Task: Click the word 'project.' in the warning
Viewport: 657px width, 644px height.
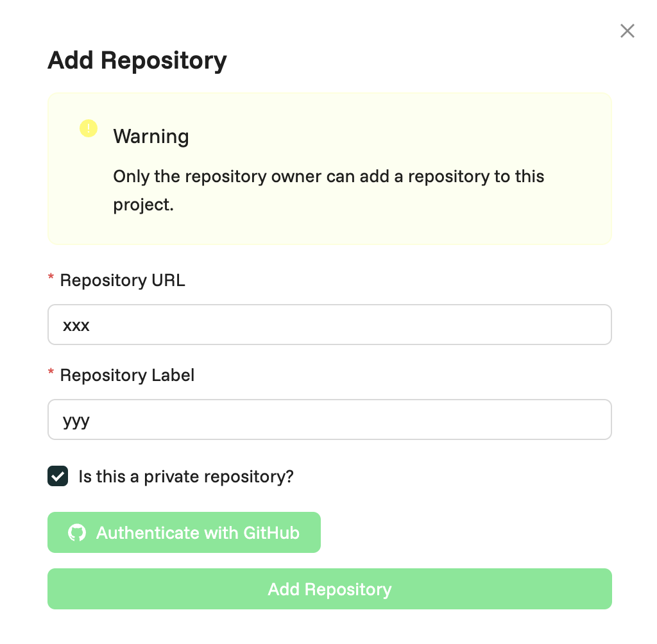Action: (144, 206)
